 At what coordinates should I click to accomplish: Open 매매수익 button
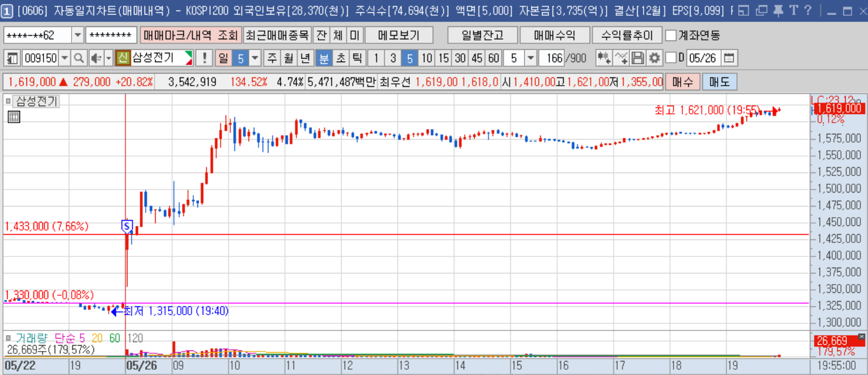(555, 35)
